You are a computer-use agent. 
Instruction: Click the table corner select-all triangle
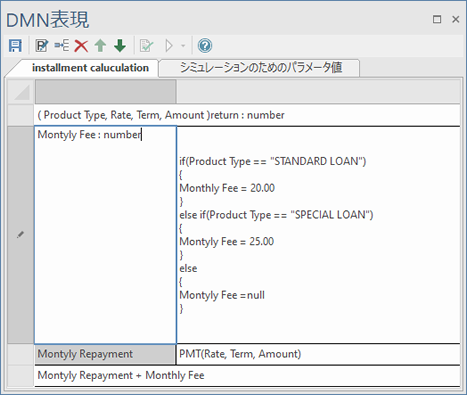coord(21,92)
